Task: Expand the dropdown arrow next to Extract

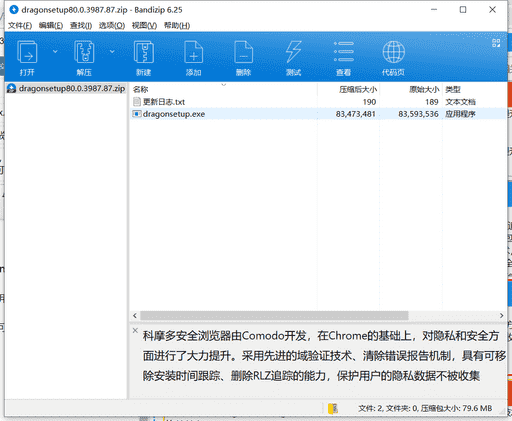Action: pyautogui.click(x=112, y=51)
